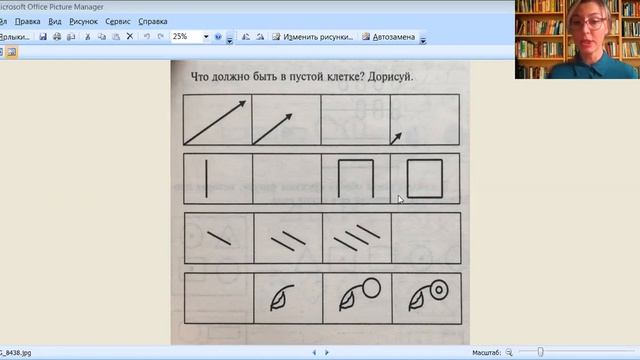Click the zoom-out magnifier near Масштаб
The image size is (640, 360).
(509, 352)
